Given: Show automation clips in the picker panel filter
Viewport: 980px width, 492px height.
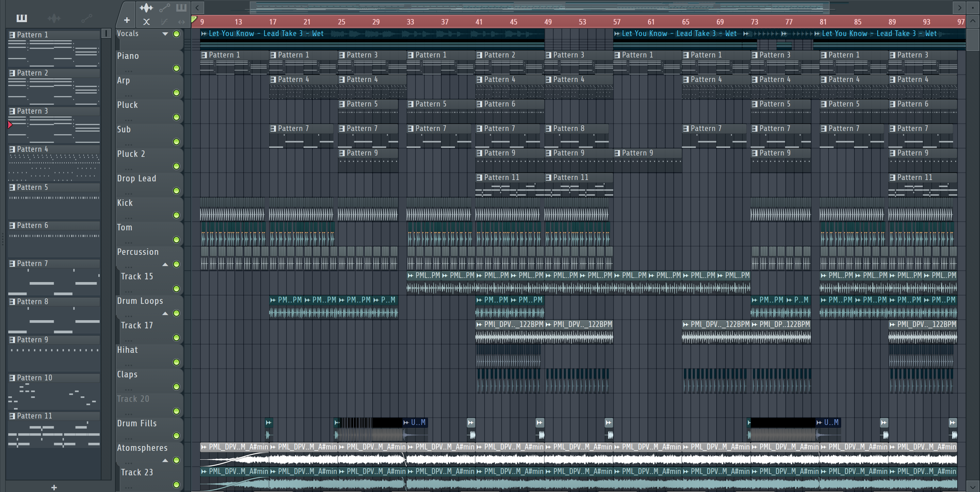Looking at the screenshot, I should (87, 18).
